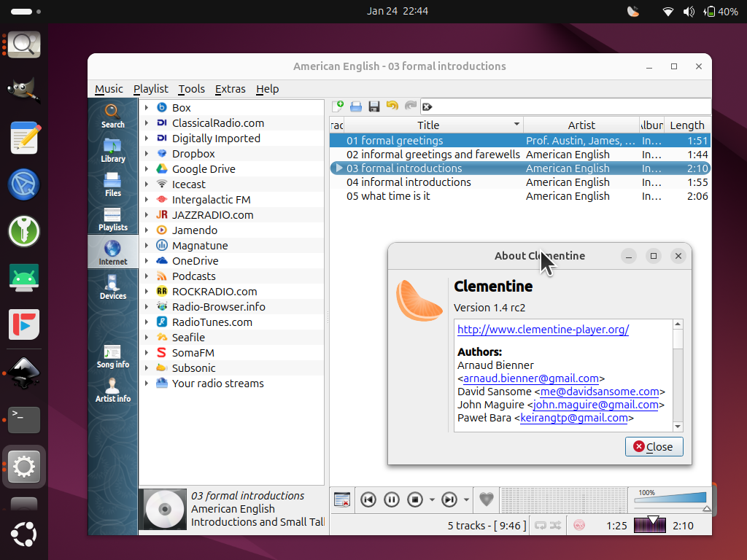Viewport: 747px width, 560px height.
Task: Sort playlist by Artist column header
Action: click(x=581, y=125)
